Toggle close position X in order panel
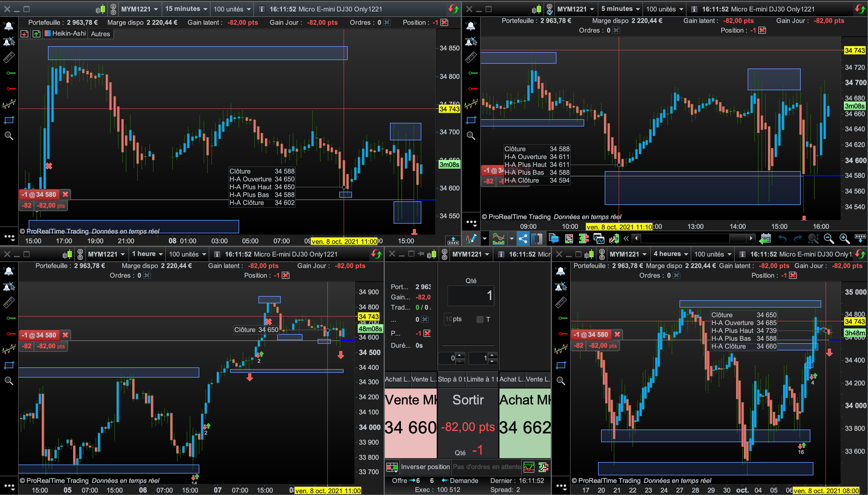 pyautogui.click(x=427, y=333)
